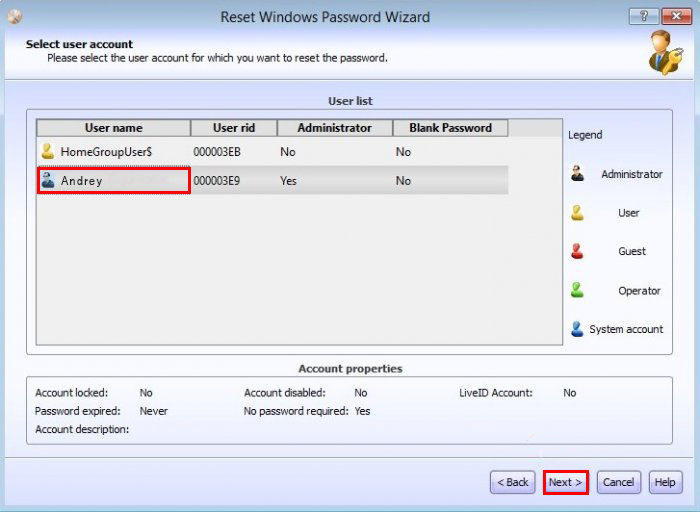The image size is (700, 512).
Task: Click the System account legend label
Action: point(626,329)
